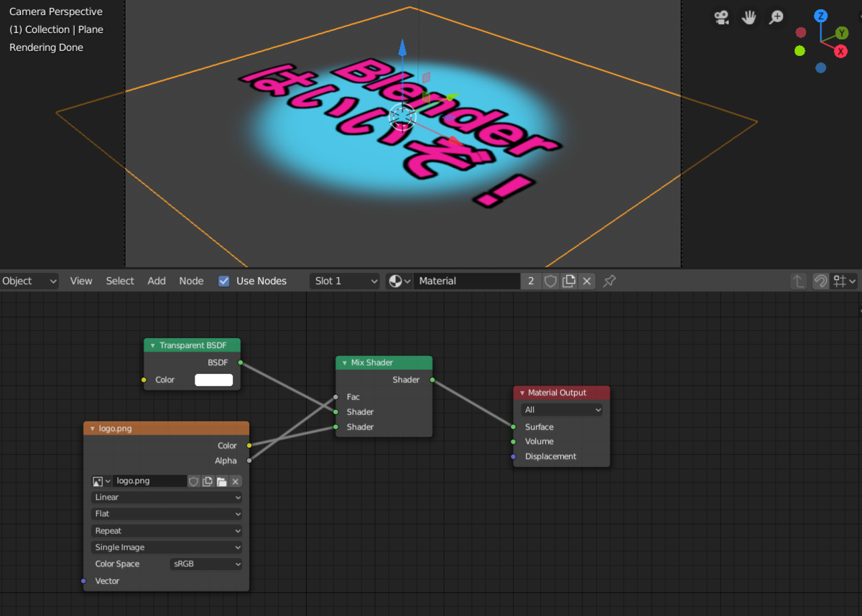Unlink the logo.png image with X icon
Viewport: 862px width, 616px height.
[235, 481]
